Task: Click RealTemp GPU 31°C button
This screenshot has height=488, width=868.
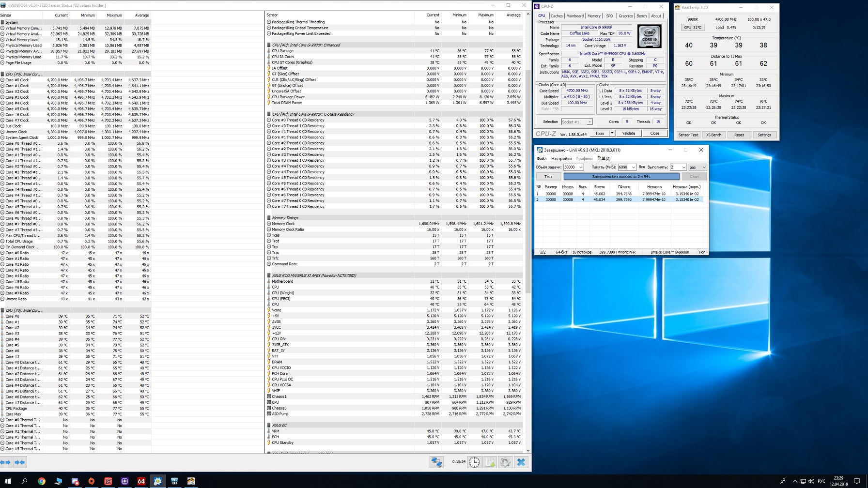Action: pyautogui.click(x=693, y=28)
